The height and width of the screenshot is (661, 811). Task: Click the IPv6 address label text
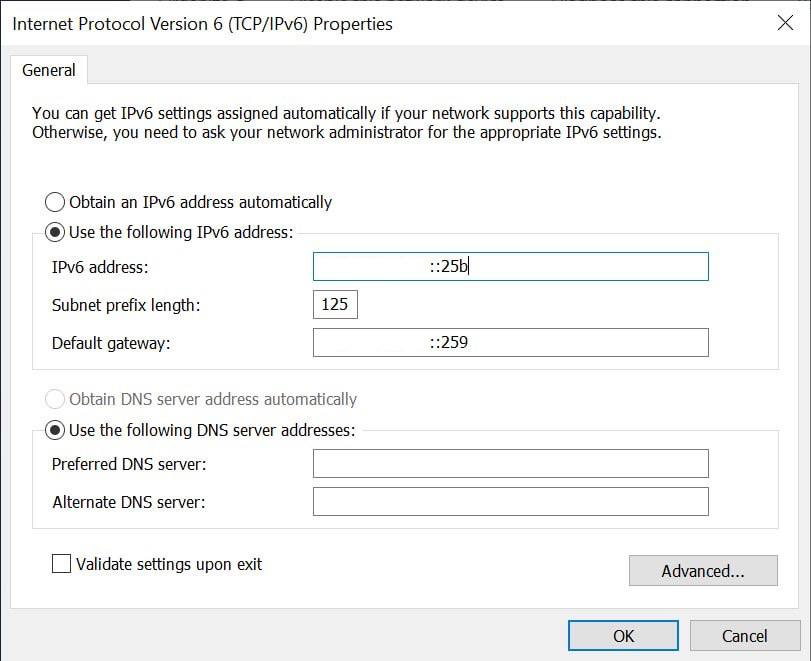(100, 267)
